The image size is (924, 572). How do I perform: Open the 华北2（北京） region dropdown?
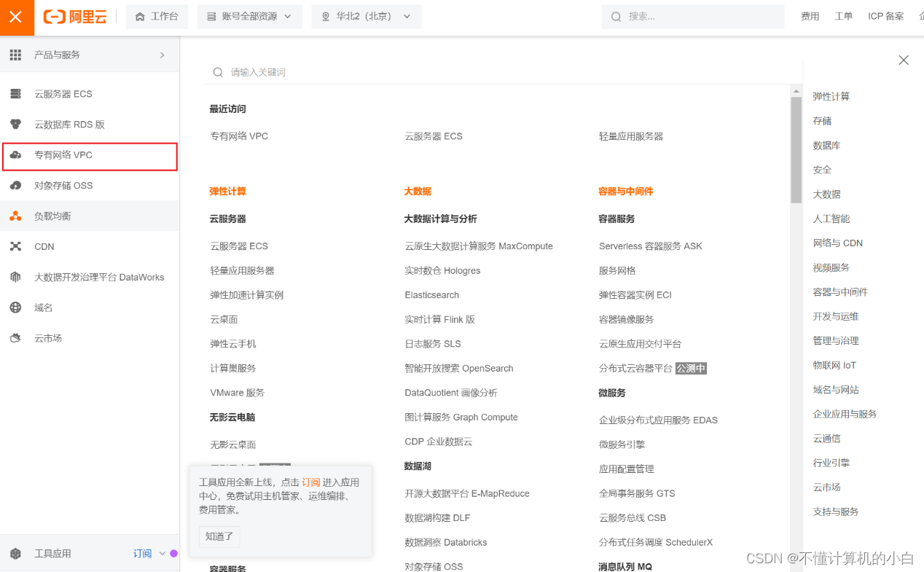pos(367,17)
